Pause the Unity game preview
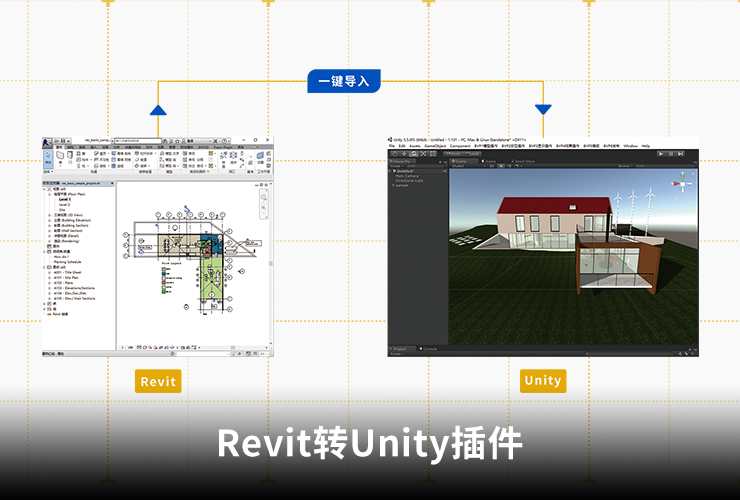The height and width of the screenshot is (500, 740). (671, 154)
